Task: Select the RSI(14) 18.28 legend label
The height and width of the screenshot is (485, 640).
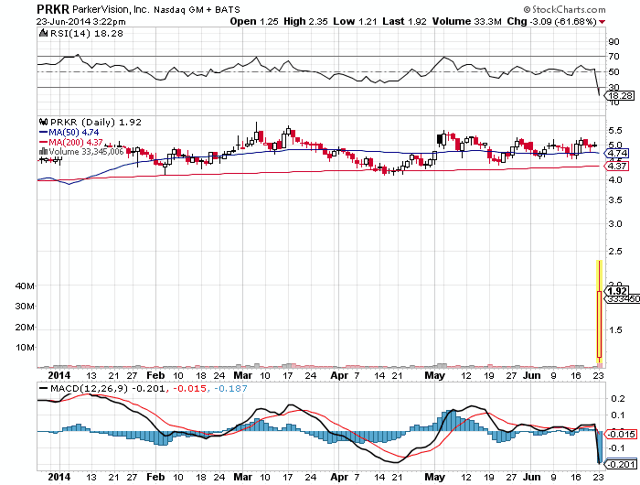Action: click(x=86, y=33)
